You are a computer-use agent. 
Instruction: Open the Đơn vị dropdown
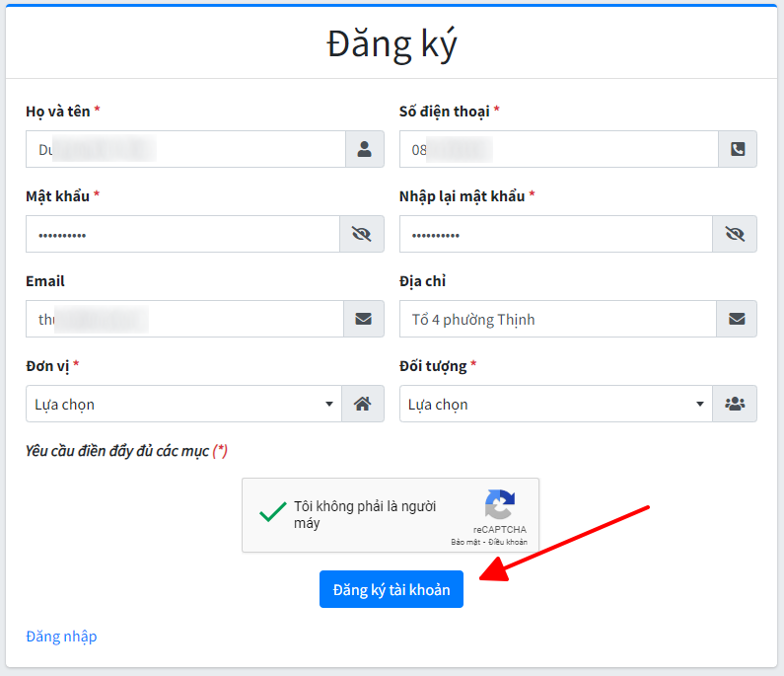(x=183, y=404)
